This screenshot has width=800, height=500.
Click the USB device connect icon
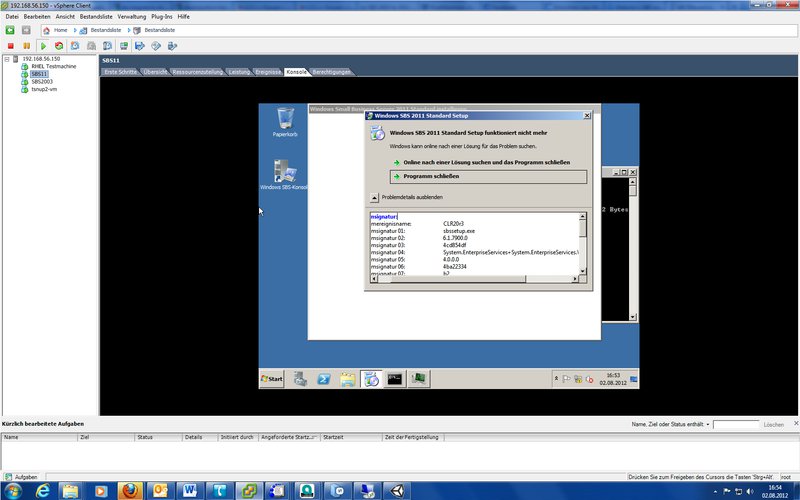click(x=172, y=46)
